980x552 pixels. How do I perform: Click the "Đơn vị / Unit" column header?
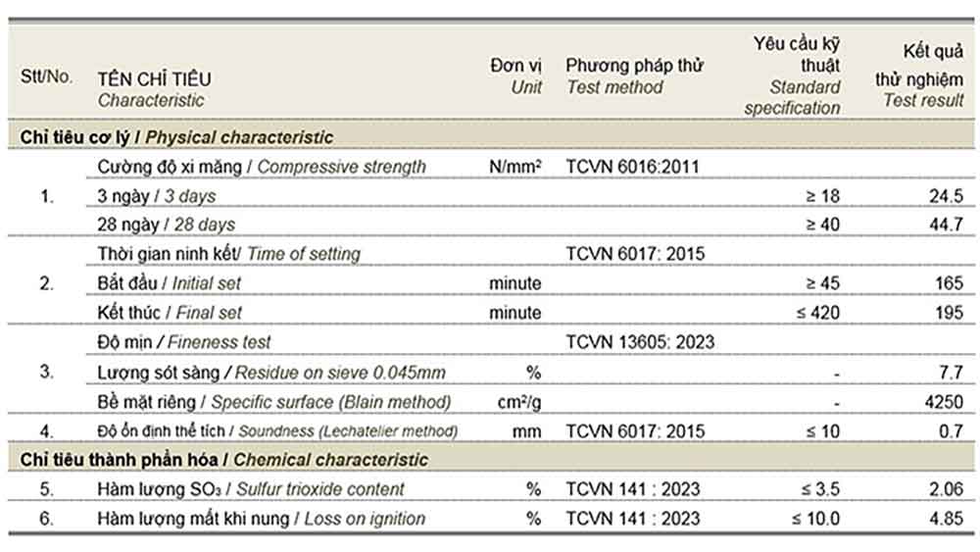(x=515, y=76)
